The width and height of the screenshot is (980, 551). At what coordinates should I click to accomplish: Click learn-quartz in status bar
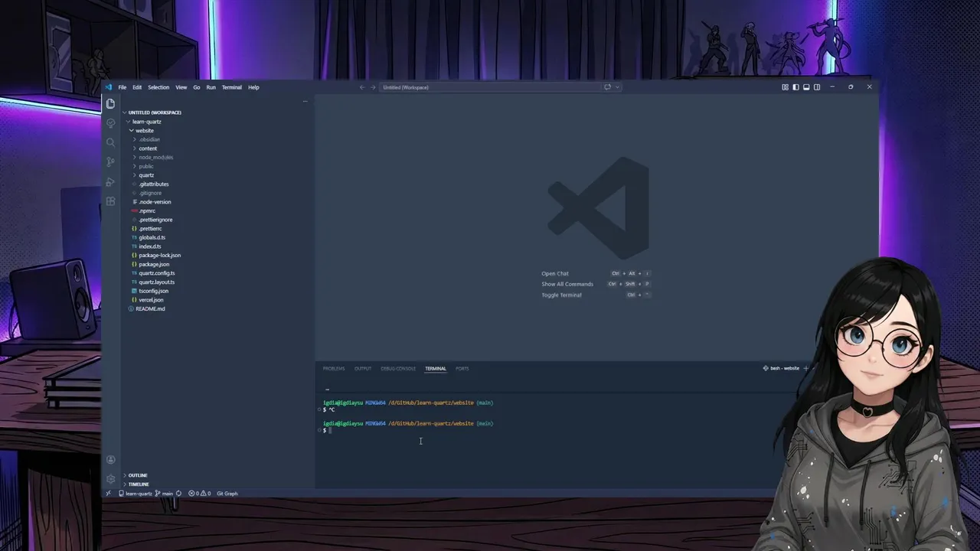click(136, 494)
